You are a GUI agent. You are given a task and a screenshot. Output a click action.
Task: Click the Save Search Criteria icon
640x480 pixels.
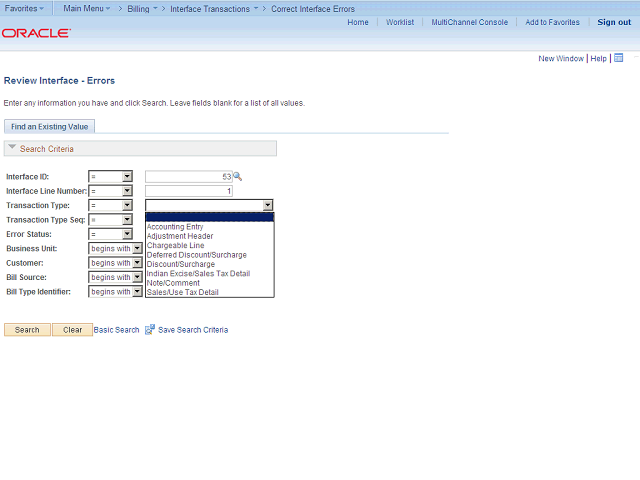(x=150, y=329)
